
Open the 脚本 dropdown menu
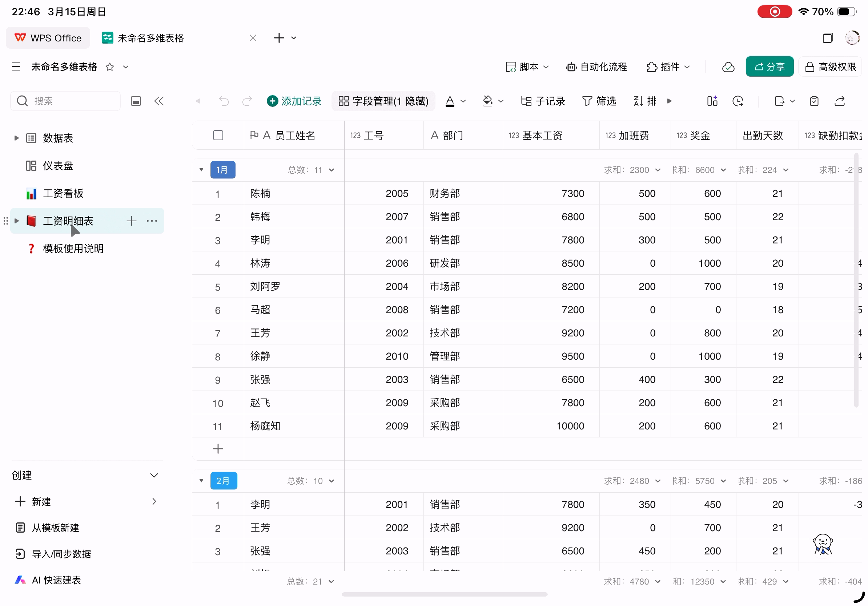point(527,67)
